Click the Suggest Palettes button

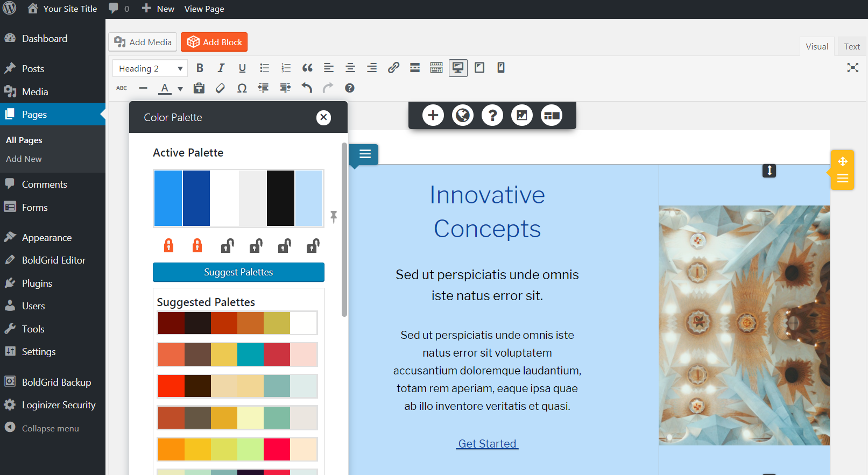[238, 272]
